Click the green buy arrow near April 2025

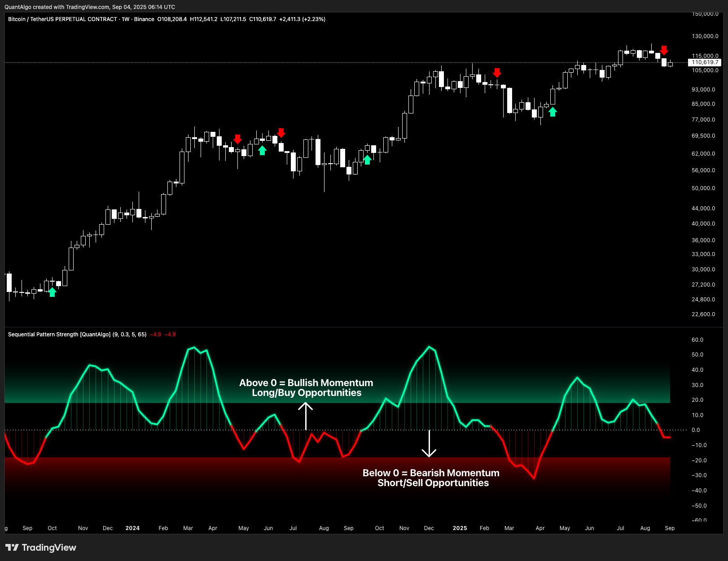(553, 112)
